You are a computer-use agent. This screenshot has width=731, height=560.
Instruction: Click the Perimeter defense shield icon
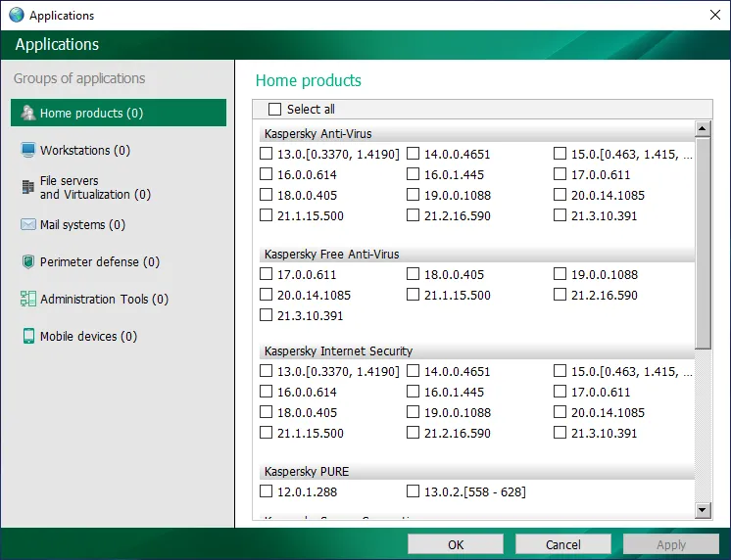(x=28, y=261)
